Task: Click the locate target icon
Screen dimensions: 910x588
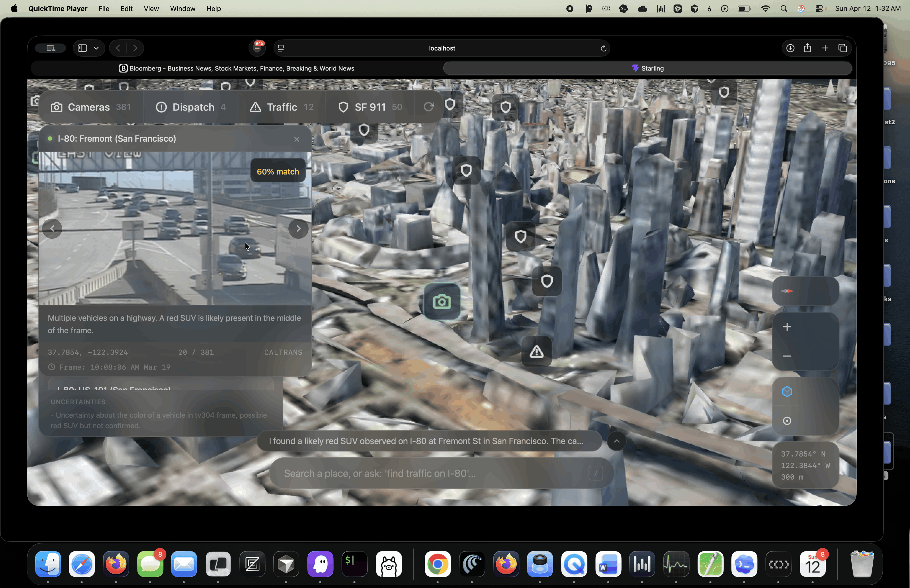Action: pyautogui.click(x=787, y=421)
